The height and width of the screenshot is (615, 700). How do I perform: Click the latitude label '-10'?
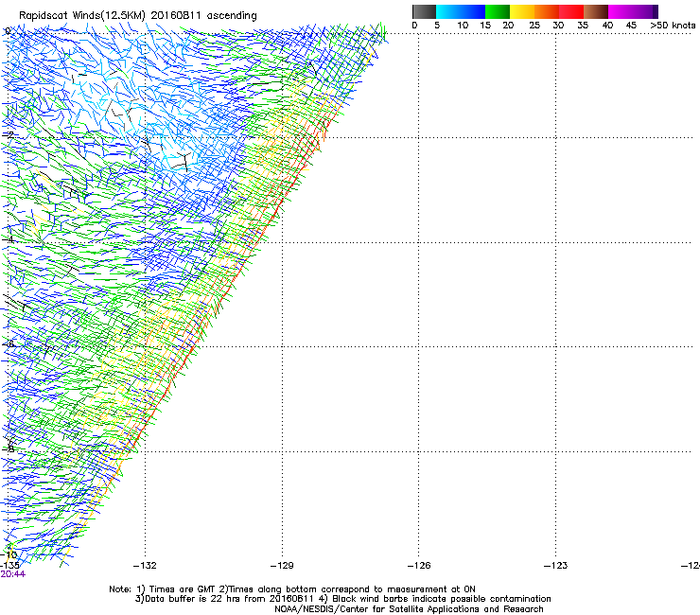(x=9, y=555)
